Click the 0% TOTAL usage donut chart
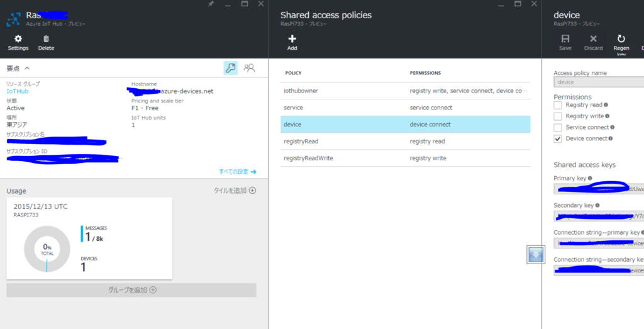644x329 pixels. (x=47, y=249)
